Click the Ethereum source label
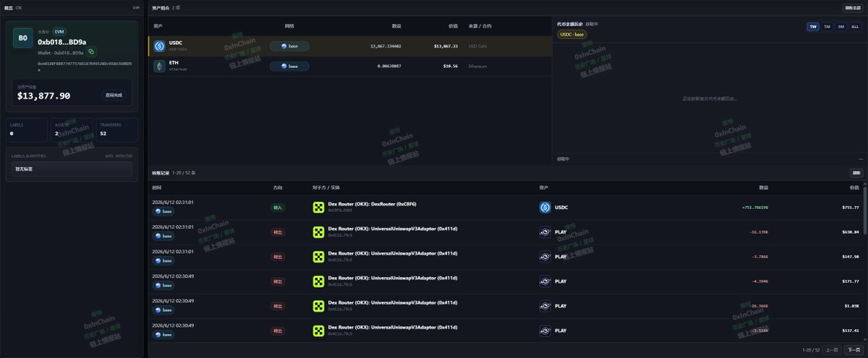868x358 pixels. pyautogui.click(x=478, y=66)
